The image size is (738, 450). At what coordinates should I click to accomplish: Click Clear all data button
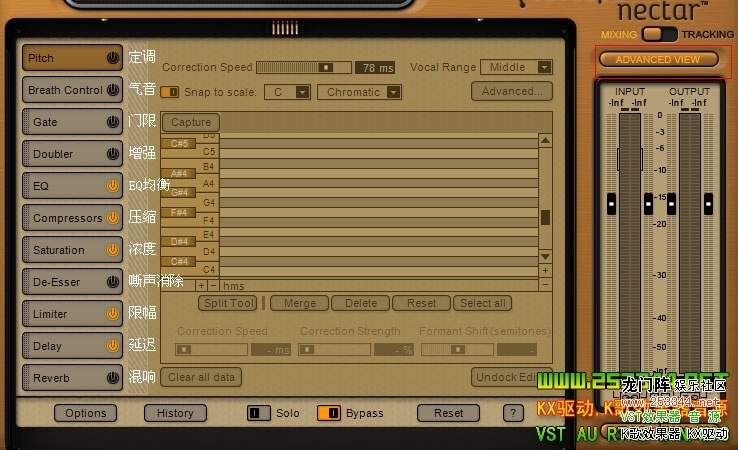[201, 377]
